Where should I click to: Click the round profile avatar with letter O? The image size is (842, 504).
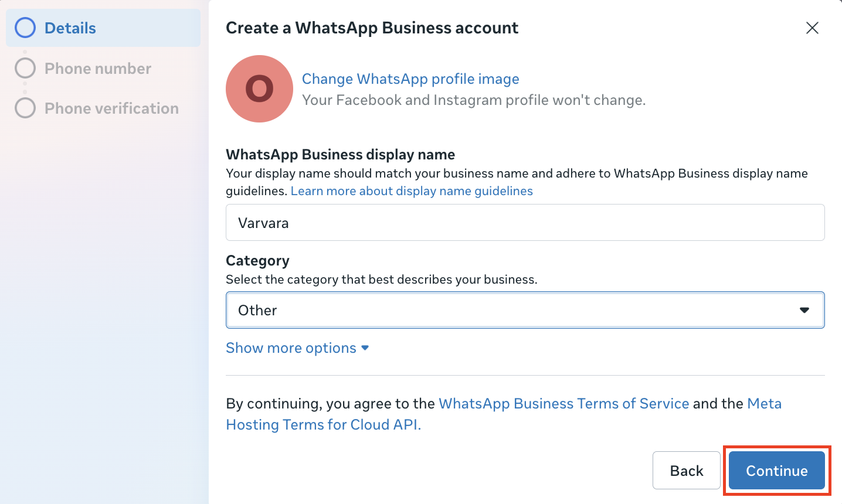tap(259, 89)
